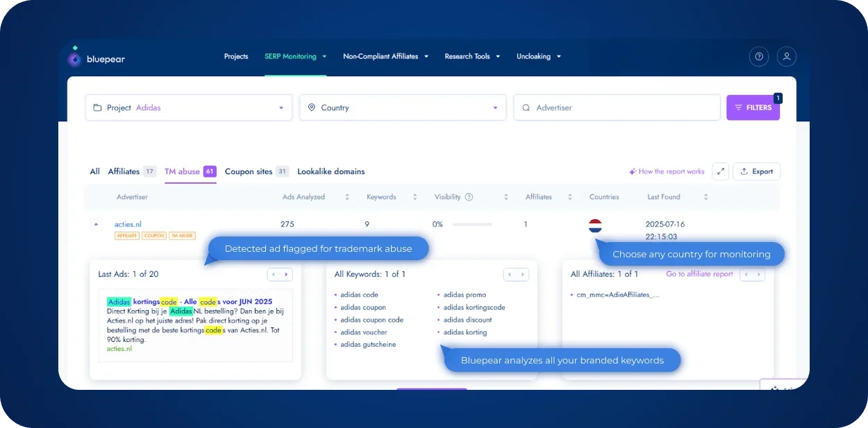Open the Country dropdown

403,108
